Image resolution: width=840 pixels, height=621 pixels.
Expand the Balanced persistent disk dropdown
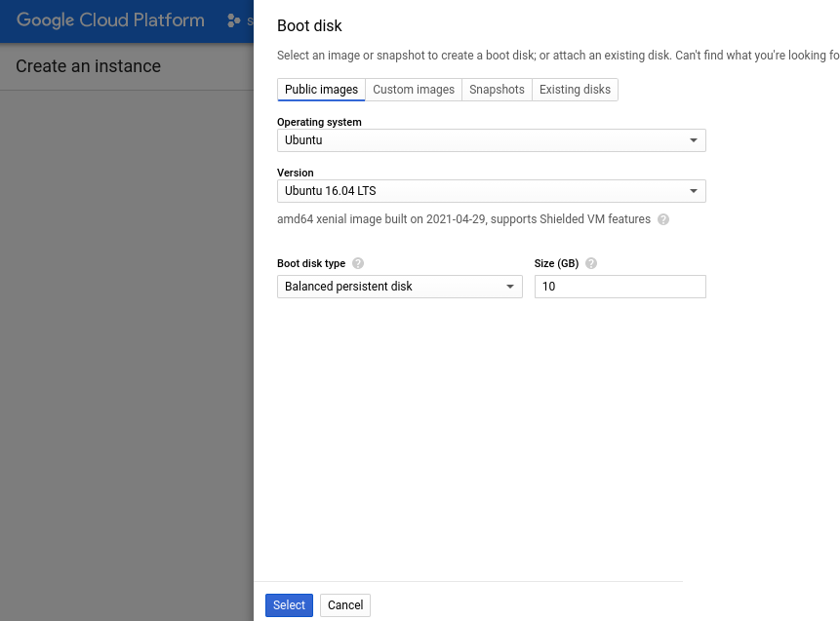coord(399,287)
